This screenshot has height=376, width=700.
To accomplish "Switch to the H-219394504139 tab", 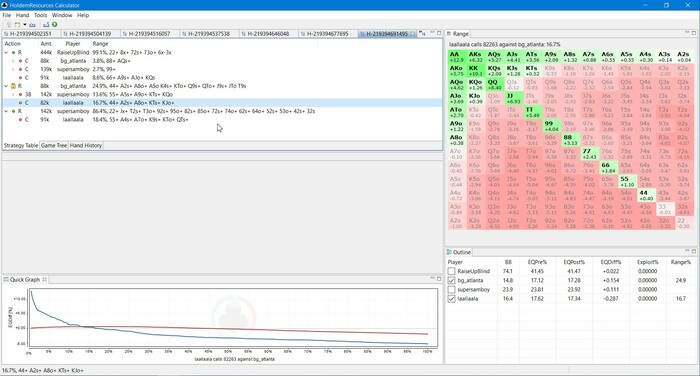I will (90, 33).
